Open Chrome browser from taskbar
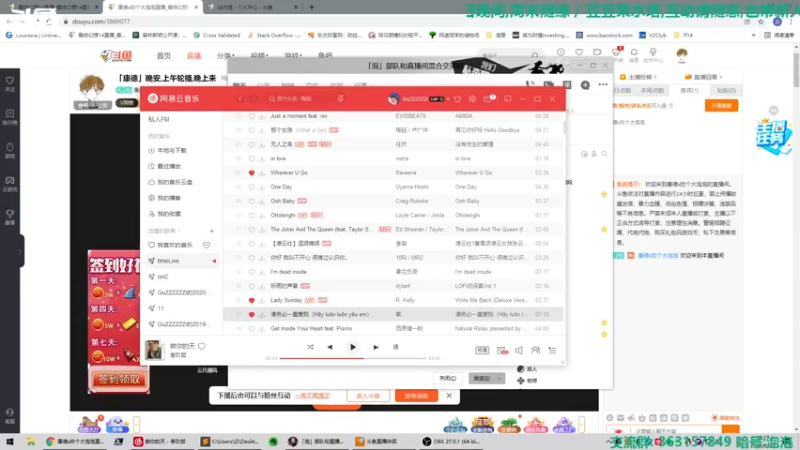 click(74, 442)
